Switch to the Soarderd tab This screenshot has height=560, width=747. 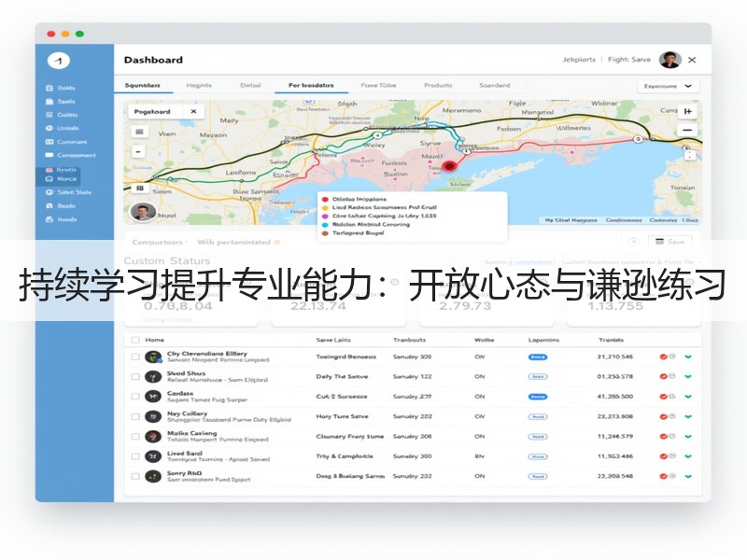click(495, 85)
